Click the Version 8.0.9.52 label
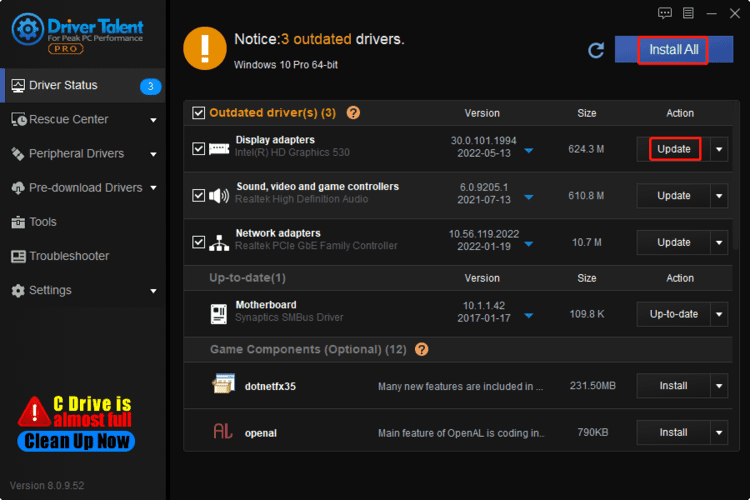This screenshot has height=500, width=750. tap(47, 486)
